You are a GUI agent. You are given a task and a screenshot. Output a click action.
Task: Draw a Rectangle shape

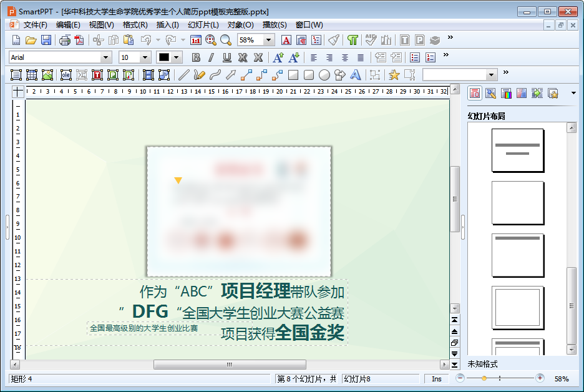click(x=293, y=75)
